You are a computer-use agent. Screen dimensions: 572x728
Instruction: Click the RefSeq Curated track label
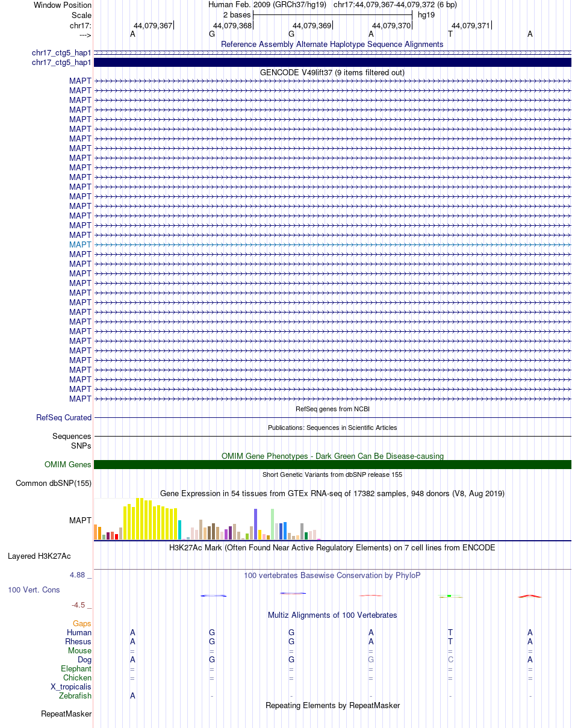[x=64, y=417]
